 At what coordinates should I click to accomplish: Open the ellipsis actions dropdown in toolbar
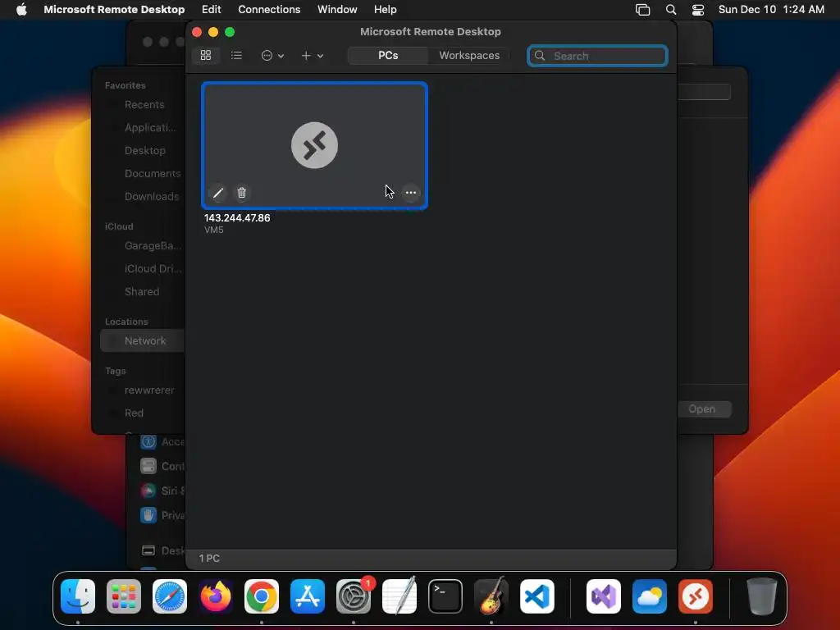coord(272,55)
